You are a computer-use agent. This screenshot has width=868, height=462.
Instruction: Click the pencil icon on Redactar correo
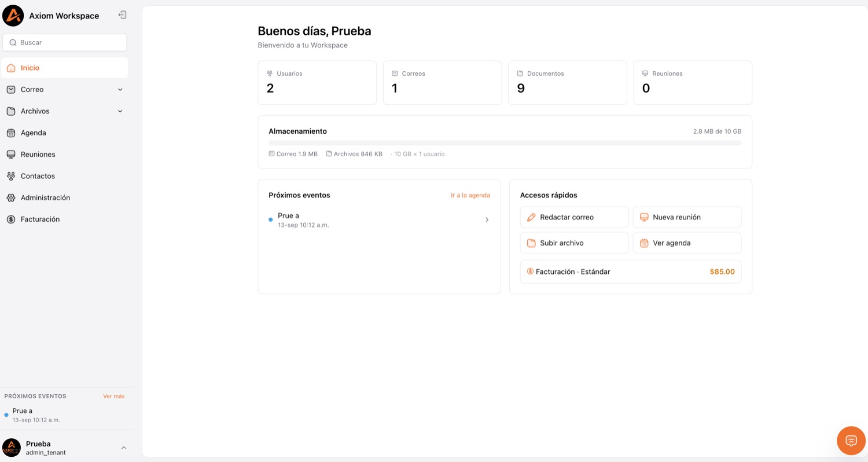[x=531, y=217]
